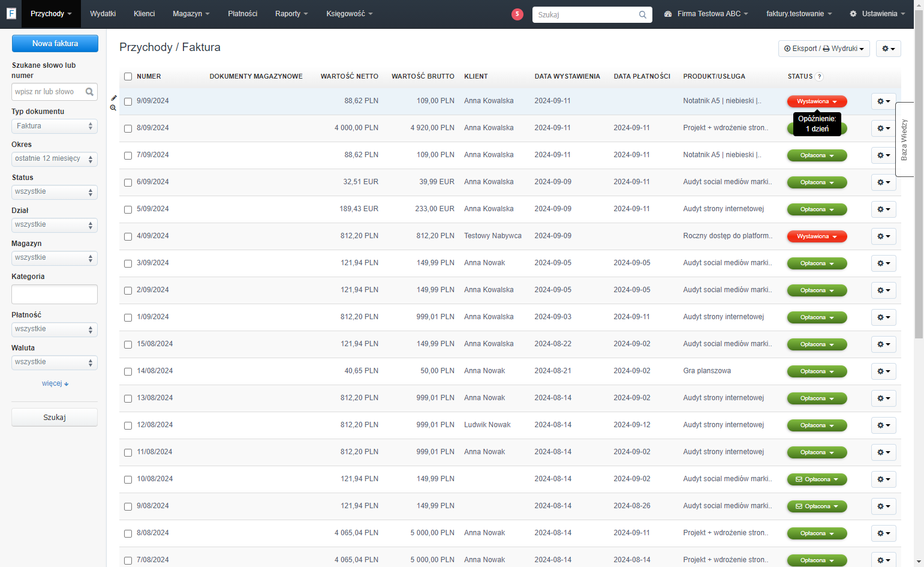Check the box for invoice 4/09/2024
Viewport: 924px width, 567px height.
[x=128, y=236]
